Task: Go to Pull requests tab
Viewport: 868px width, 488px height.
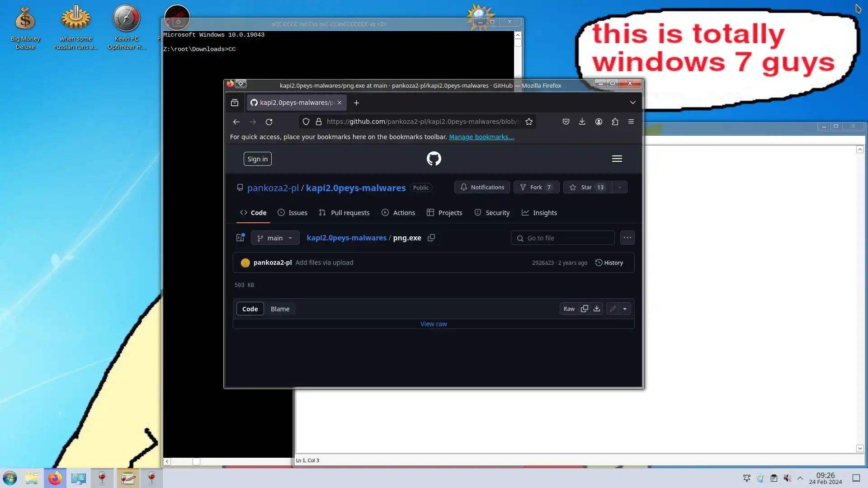Action: point(344,213)
